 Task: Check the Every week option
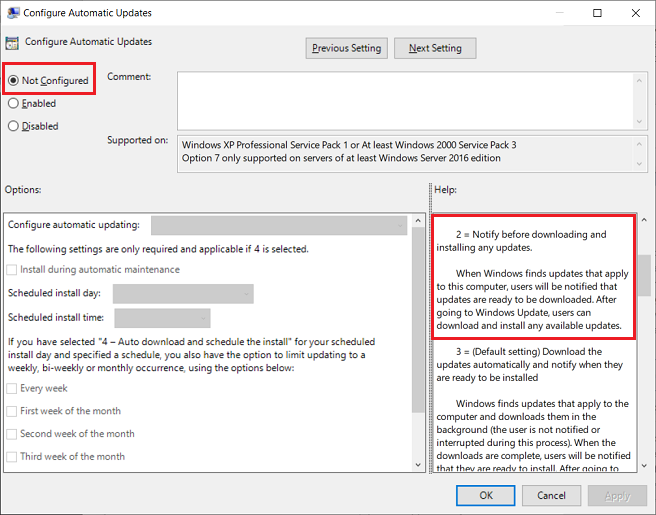[x=13, y=388]
